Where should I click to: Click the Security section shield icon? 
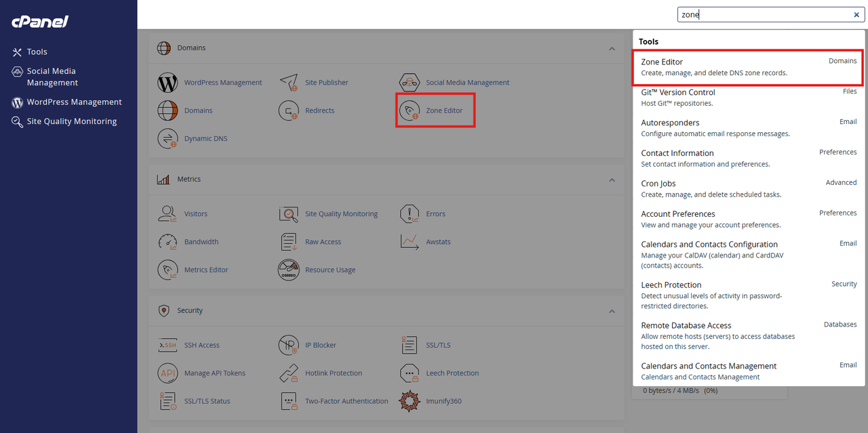[x=163, y=310]
